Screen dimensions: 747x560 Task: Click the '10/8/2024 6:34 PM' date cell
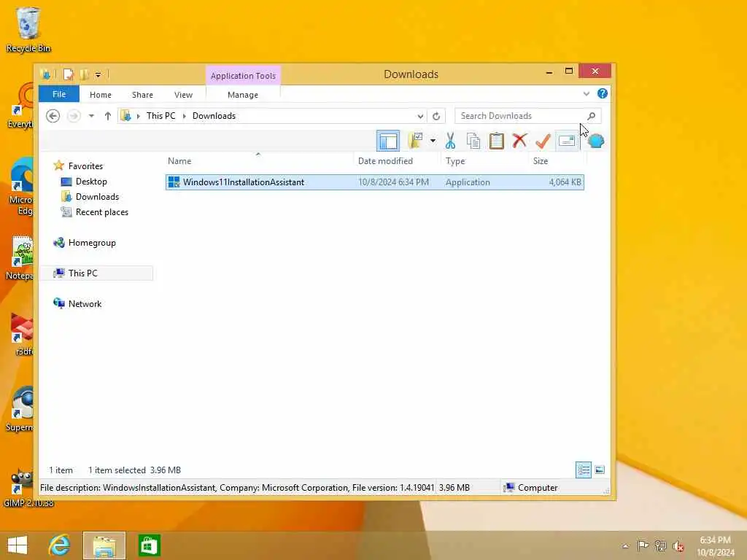[x=393, y=182]
